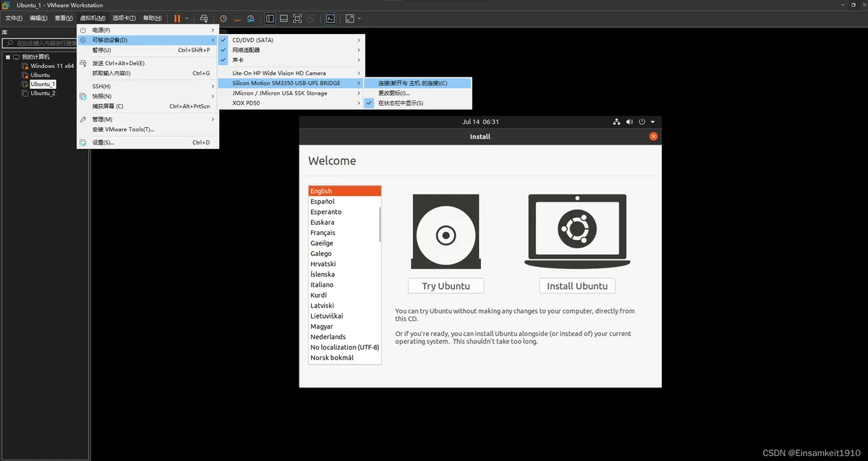The image size is (868, 461).
Task: Select 捕获屏幕 (C) menu entry
Action: [x=148, y=106]
